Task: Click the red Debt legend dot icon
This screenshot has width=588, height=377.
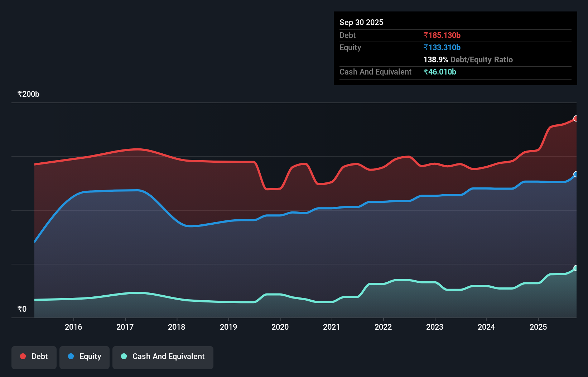Action: coord(22,356)
